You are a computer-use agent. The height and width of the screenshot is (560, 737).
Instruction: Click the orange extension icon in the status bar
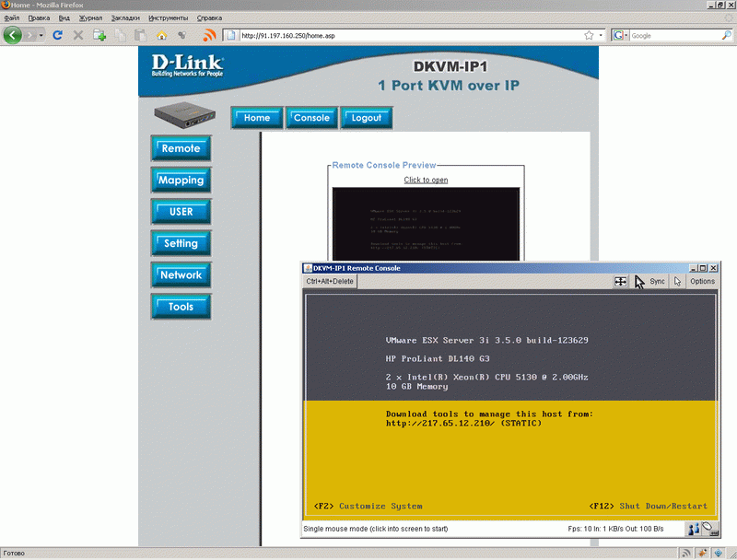[703, 553]
